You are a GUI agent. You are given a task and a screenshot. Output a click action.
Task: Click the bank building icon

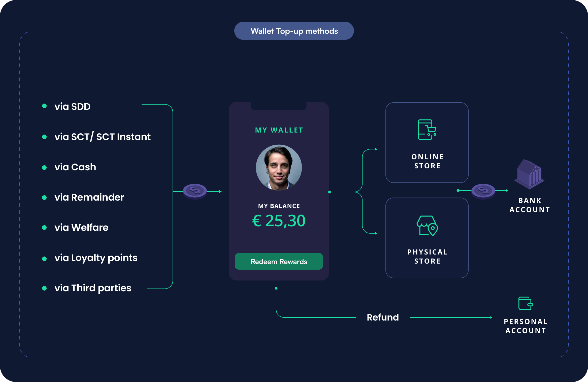click(529, 174)
